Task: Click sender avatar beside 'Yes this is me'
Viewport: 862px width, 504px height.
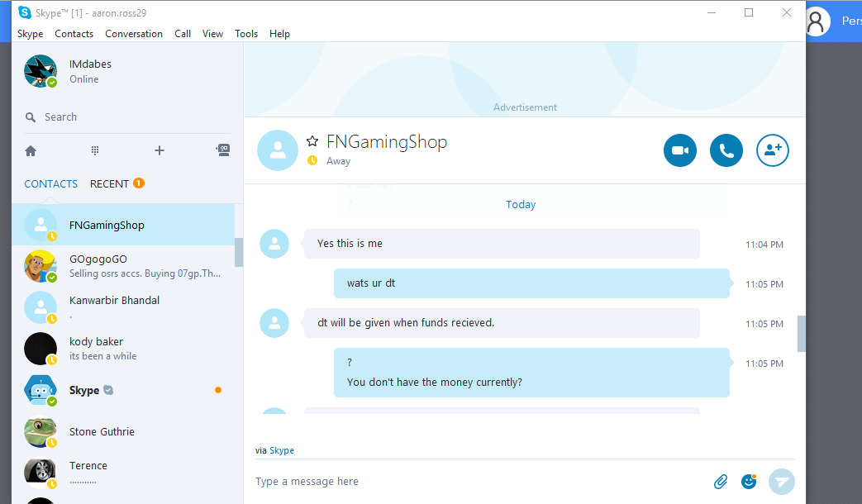Action: (274, 244)
